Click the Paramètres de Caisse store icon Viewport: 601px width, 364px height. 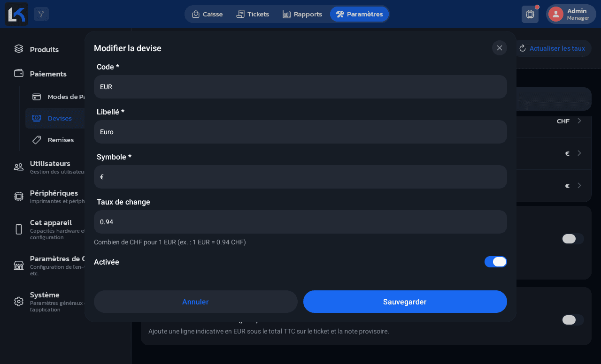[x=19, y=265]
